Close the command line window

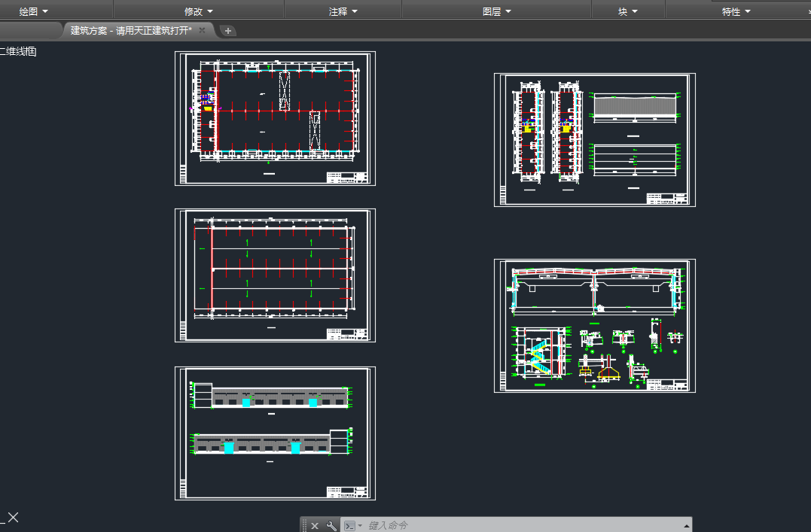tap(316, 525)
